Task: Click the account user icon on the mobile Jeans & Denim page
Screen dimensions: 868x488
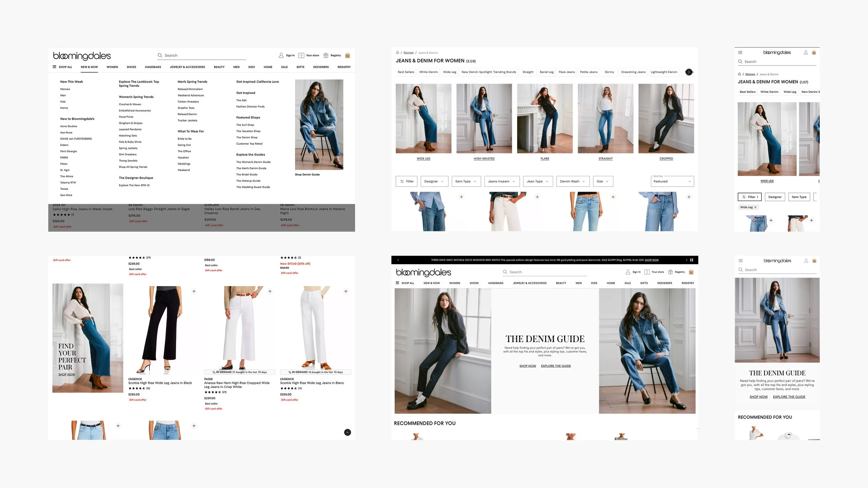Action: pyautogui.click(x=806, y=53)
